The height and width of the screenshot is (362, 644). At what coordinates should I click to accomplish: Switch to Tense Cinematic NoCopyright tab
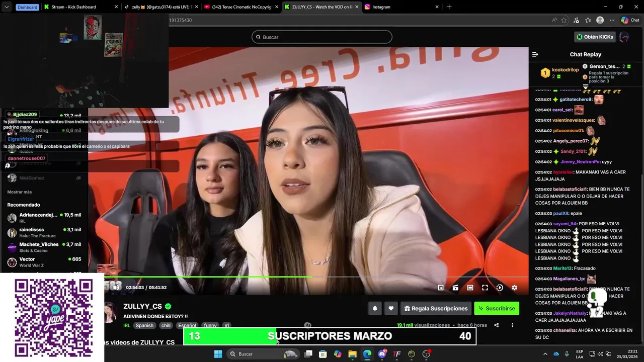pyautogui.click(x=242, y=7)
